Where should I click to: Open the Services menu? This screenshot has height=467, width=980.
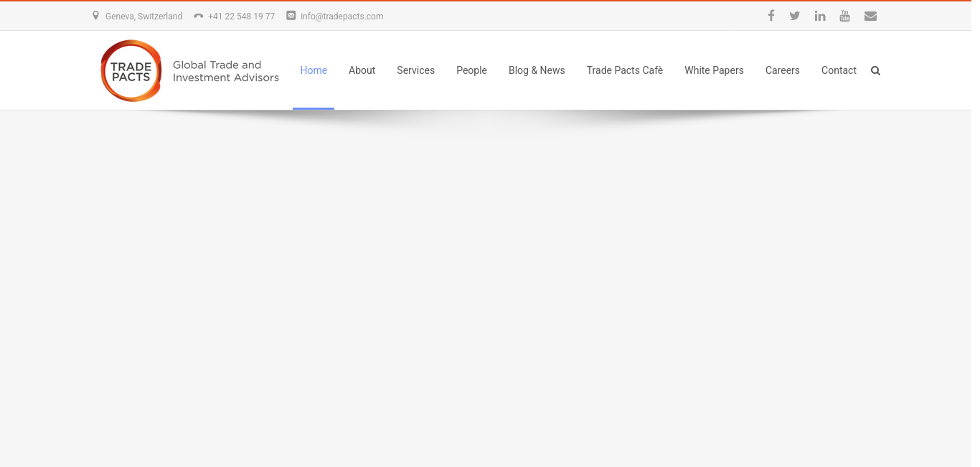coord(415,70)
